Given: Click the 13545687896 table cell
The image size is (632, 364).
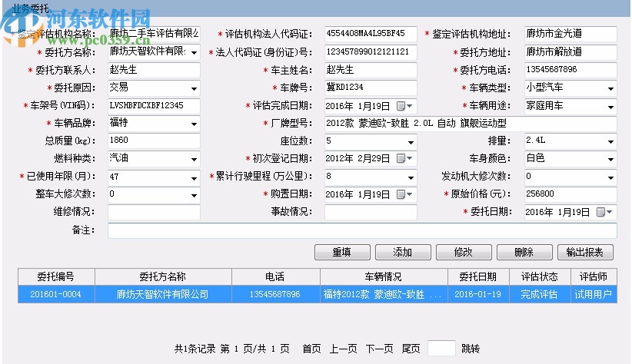Looking at the screenshot, I should pos(276,294).
